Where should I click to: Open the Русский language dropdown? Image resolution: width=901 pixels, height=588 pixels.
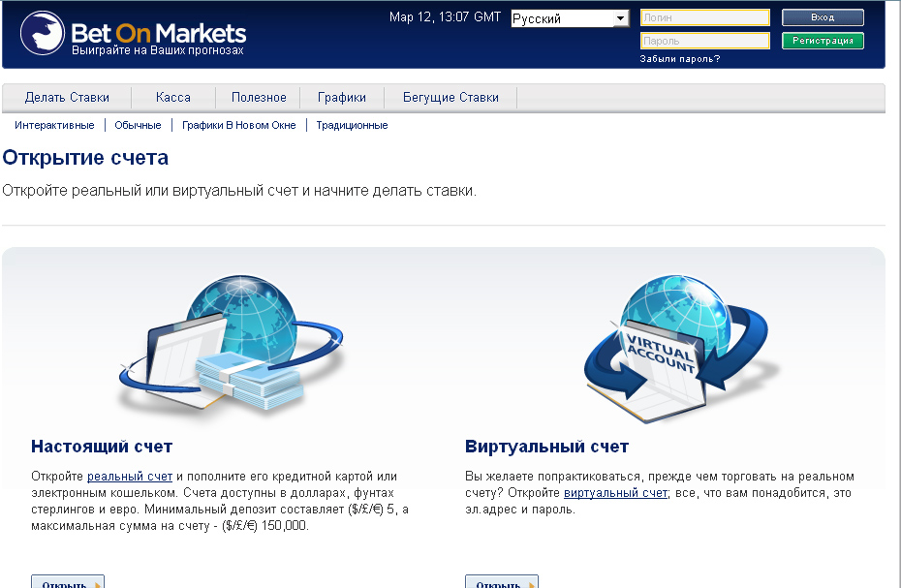click(x=570, y=18)
